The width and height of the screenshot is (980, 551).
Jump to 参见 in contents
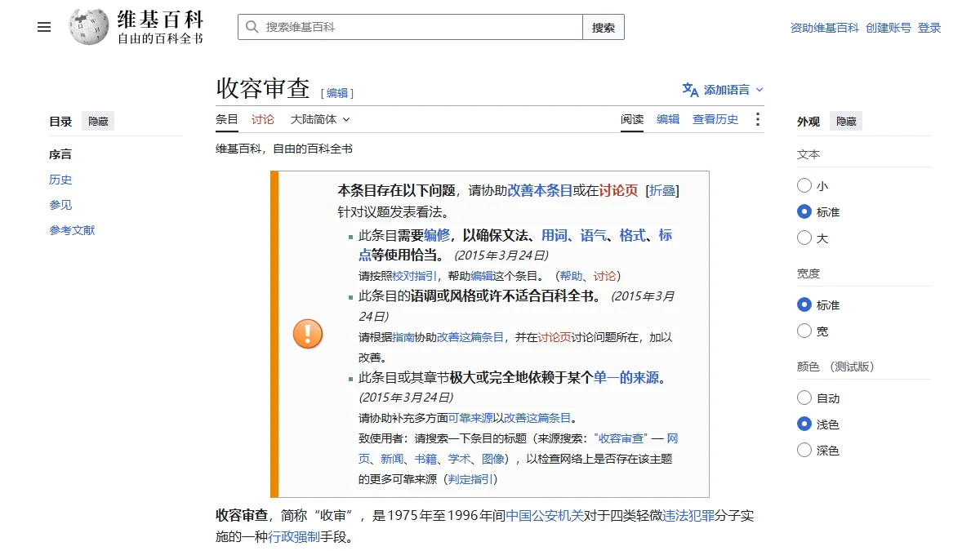(60, 205)
